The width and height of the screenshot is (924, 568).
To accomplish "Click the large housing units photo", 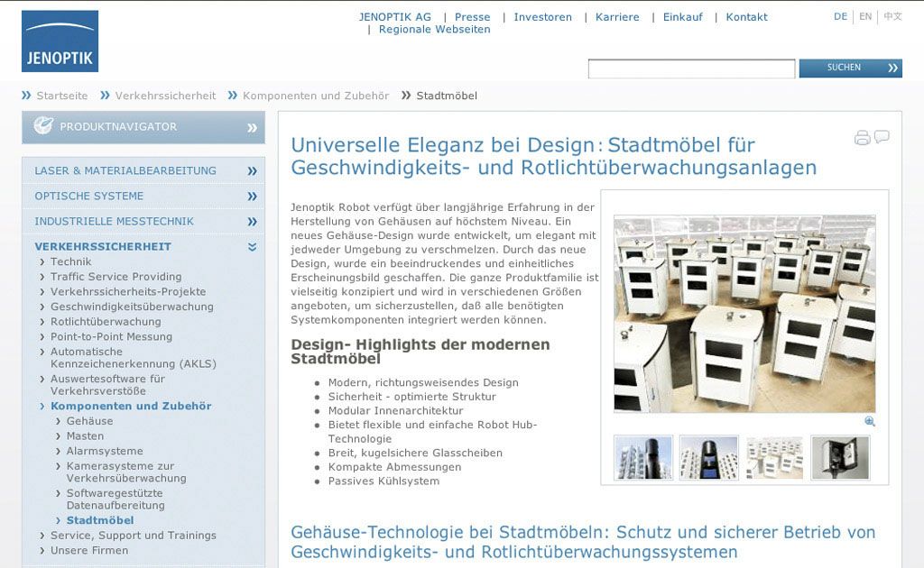I will (x=744, y=314).
